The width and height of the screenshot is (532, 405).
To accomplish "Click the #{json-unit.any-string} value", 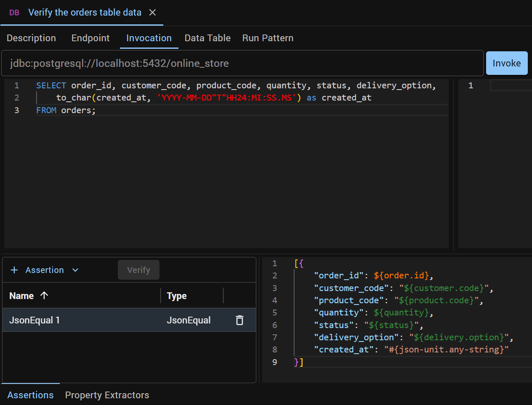I will click(x=446, y=349).
